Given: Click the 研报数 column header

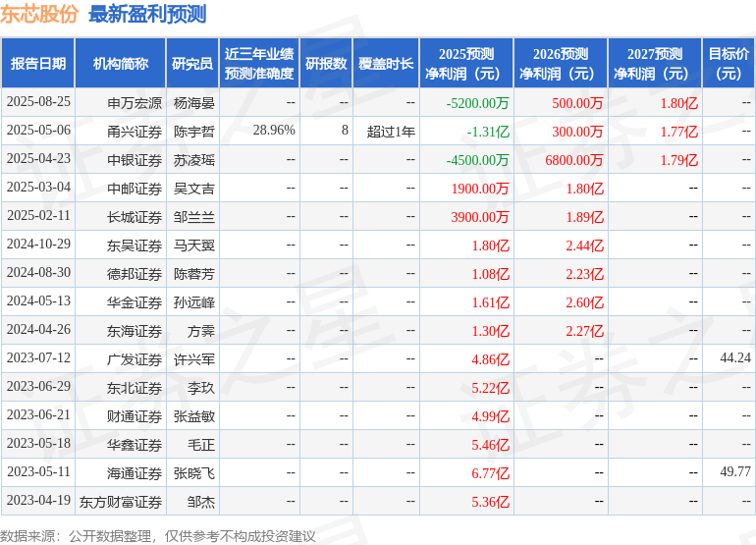Looking at the screenshot, I should [x=326, y=63].
